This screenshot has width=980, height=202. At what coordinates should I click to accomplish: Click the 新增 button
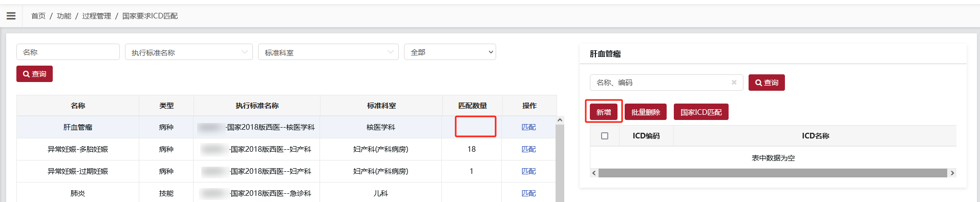point(604,112)
